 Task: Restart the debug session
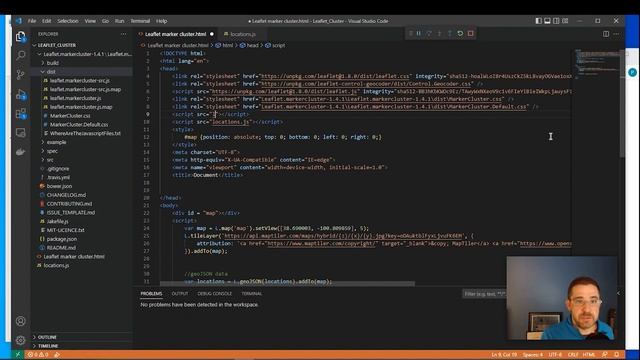tap(460, 33)
